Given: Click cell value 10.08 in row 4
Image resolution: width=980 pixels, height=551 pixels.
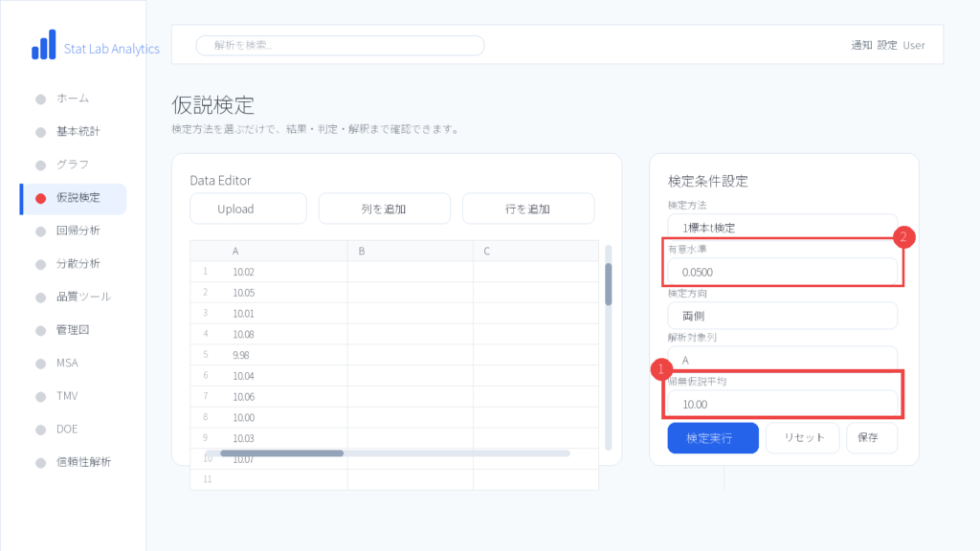Looking at the screenshot, I should pos(243,334).
